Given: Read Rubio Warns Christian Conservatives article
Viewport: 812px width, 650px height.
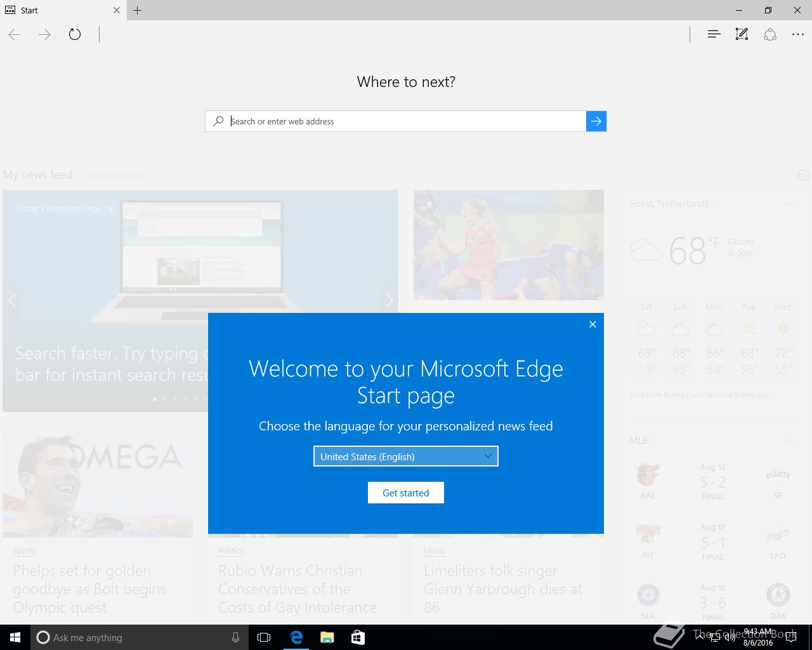Looking at the screenshot, I should click(x=298, y=589).
